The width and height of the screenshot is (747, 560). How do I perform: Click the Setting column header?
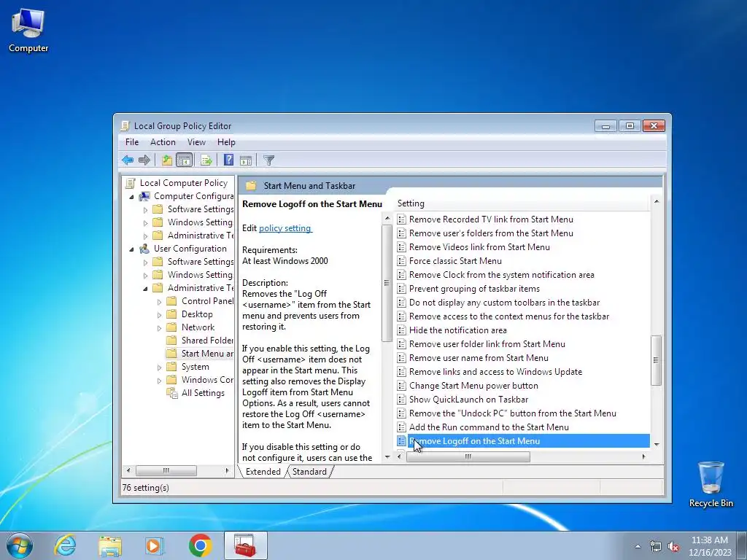[x=522, y=203]
